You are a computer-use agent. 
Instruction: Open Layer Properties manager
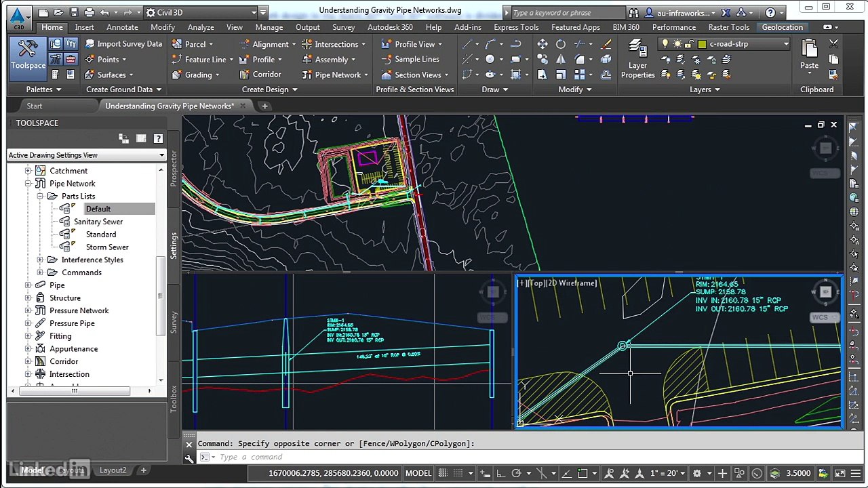click(637, 58)
